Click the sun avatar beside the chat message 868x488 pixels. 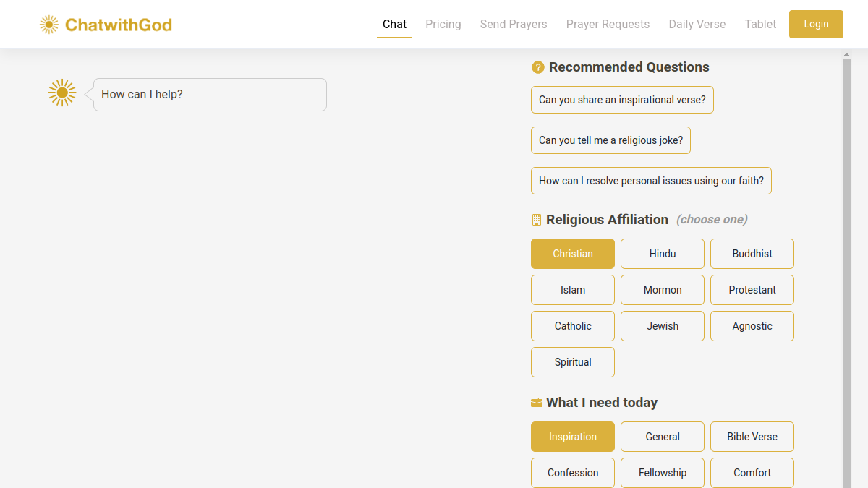click(x=62, y=93)
